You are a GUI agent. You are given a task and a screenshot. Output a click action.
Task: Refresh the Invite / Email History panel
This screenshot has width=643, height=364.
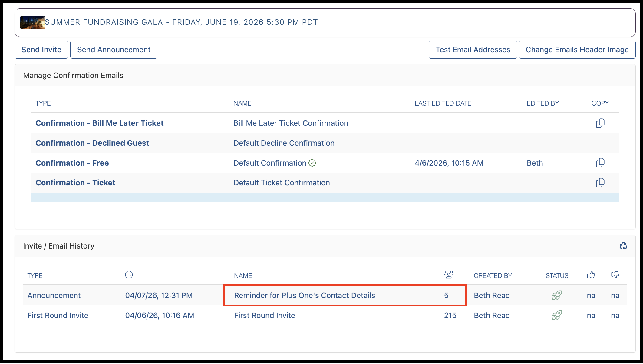(x=623, y=246)
